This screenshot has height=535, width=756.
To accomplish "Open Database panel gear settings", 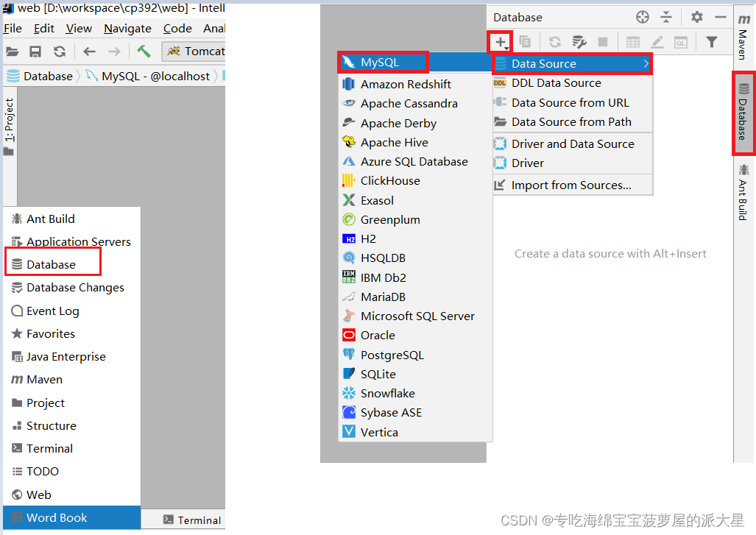I will click(x=696, y=18).
